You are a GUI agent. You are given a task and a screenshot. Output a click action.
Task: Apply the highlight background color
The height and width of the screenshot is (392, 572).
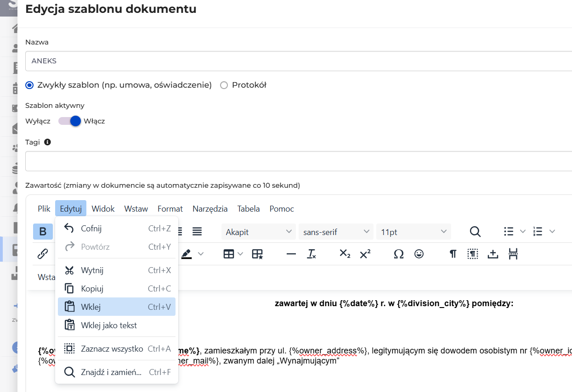[x=186, y=254]
